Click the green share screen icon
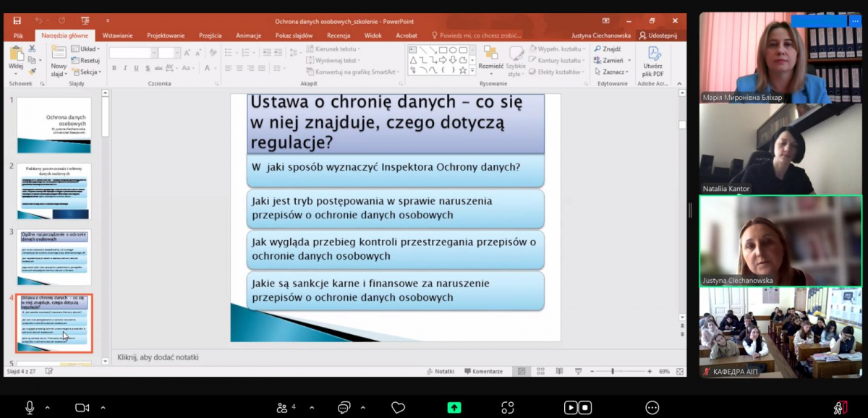868x418 pixels. coord(454,407)
